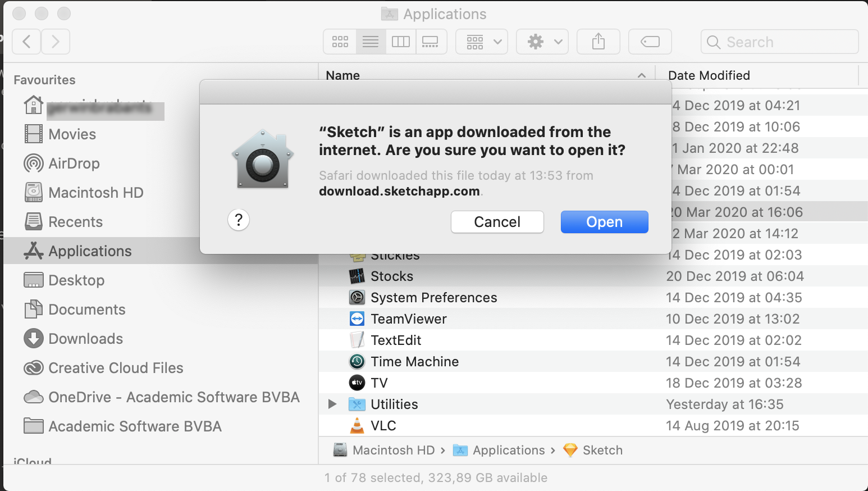Open OneDrive - Academic Software BVBA folder
Screen dimensions: 868x491
pyautogui.click(x=173, y=397)
